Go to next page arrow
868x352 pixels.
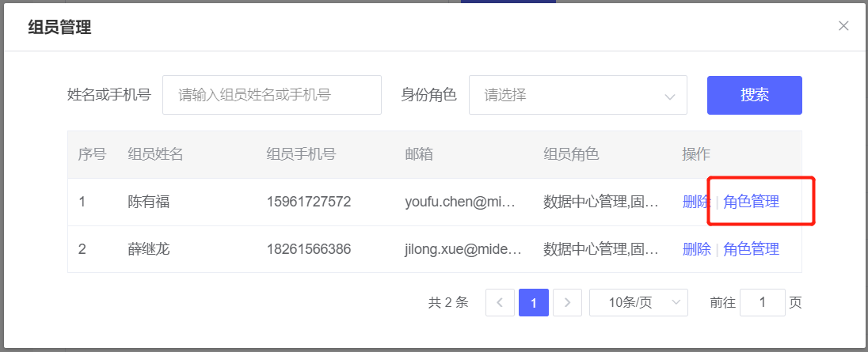pos(567,302)
